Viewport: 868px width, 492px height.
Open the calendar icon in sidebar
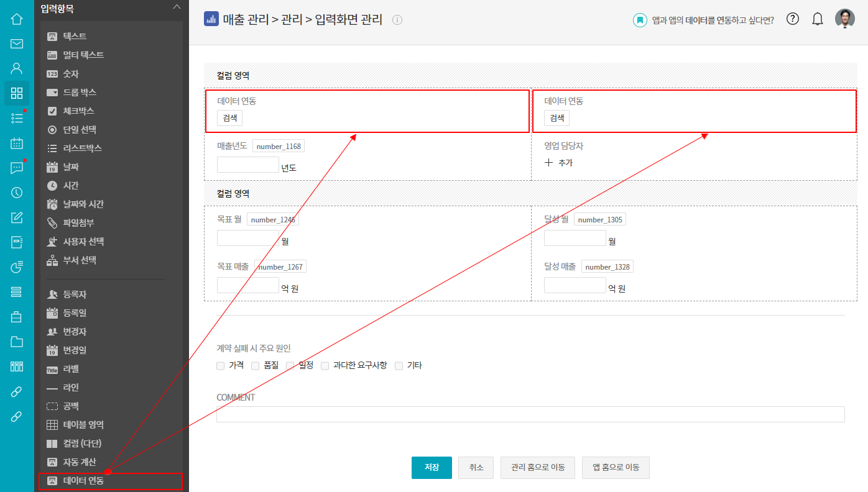pyautogui.click(x=17, y=143)
